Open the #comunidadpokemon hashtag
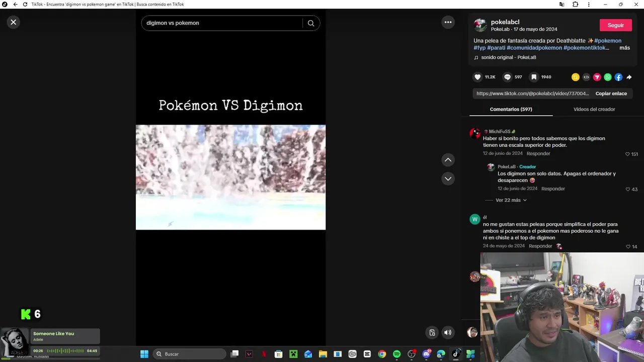Screen dimensions: 644x362 [x=534, y=48]
